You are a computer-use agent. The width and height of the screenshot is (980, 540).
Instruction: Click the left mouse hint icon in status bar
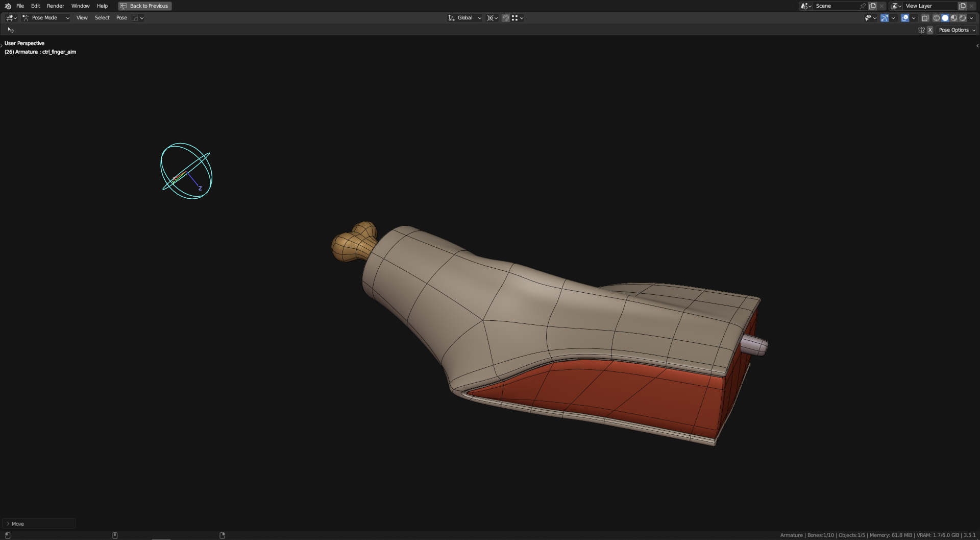pyautogui.click(x=8, y=535)
